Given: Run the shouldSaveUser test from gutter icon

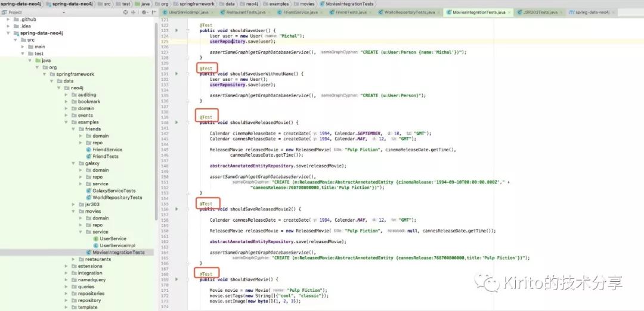Looking at the screenshot, I should (177, 30).
